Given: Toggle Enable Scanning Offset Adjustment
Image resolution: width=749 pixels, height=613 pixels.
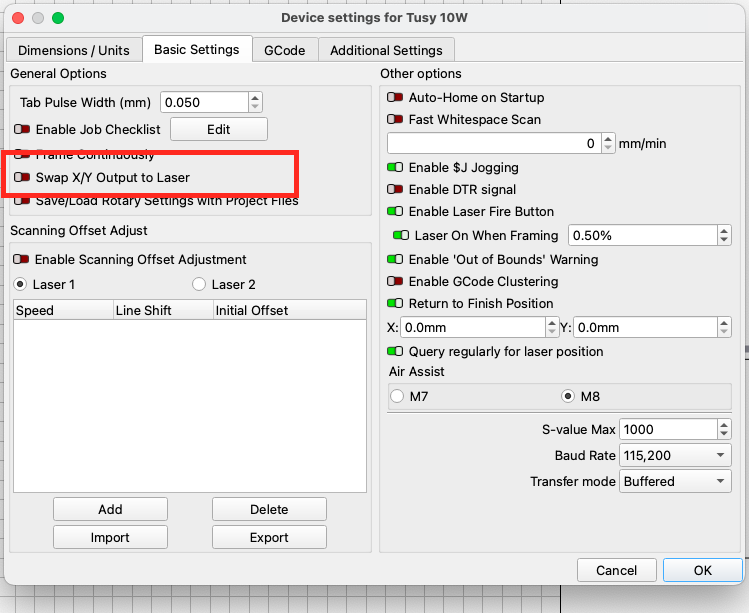Looking at the screenshot, I should (22, 259).
